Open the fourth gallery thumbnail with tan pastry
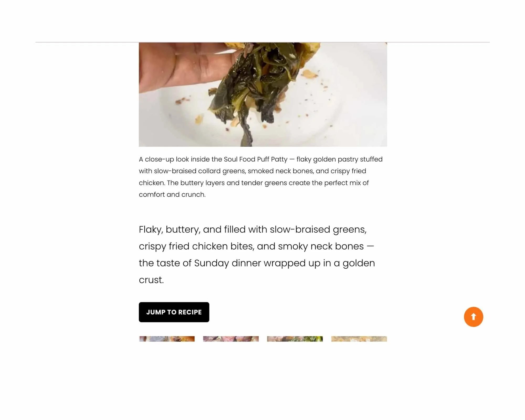 (x=359, y=339)
